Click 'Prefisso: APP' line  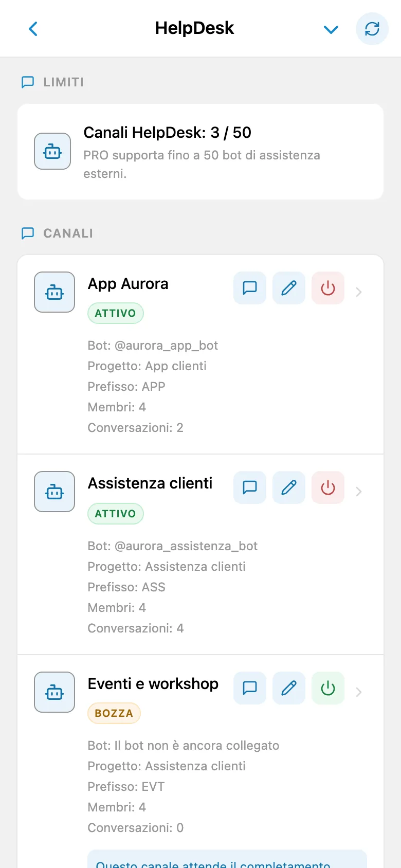(126, 387)
